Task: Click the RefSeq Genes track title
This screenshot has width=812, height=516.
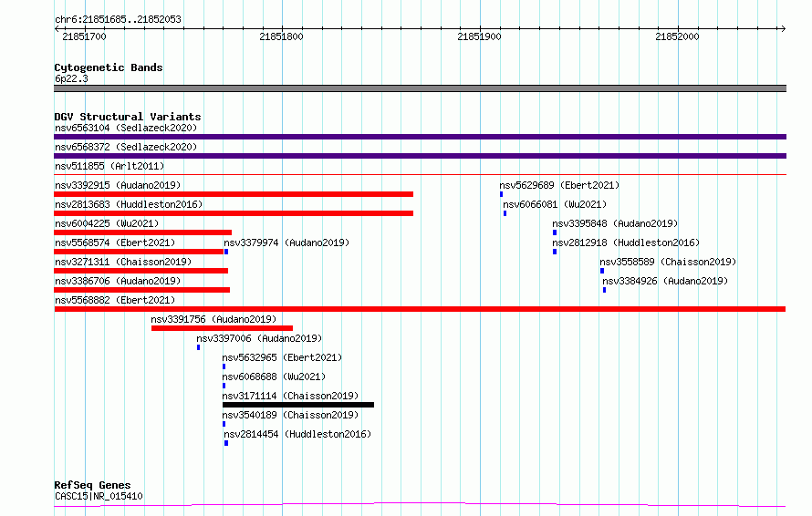Action: click(x=92, y=485)
